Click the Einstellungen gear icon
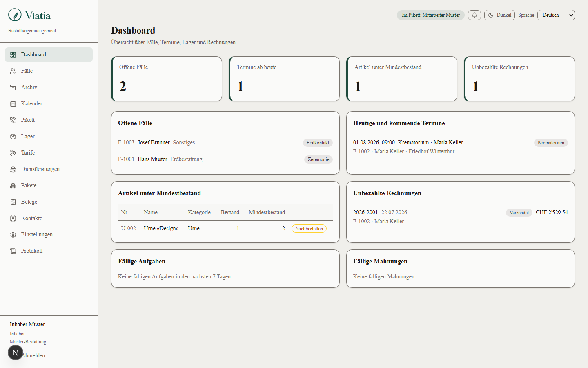Image resolution: width=588 pixels, height=368 pixels. tap(13, 235)
